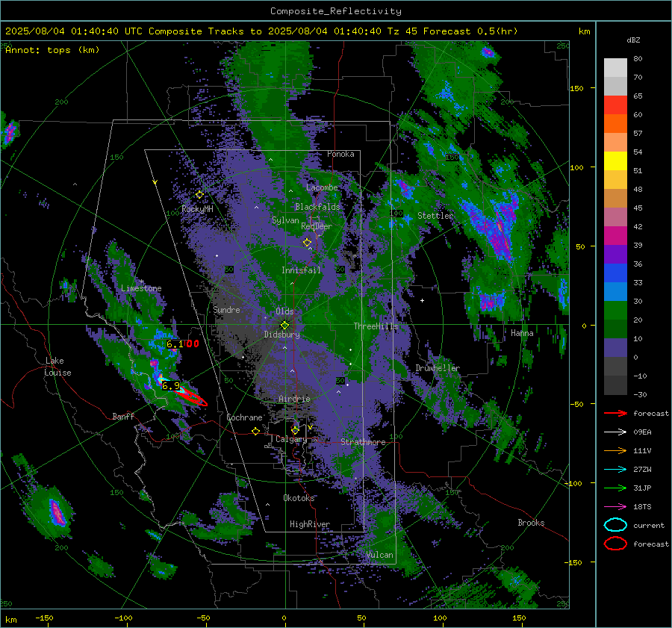Click the dBZ legend heading

click(633, 40)
